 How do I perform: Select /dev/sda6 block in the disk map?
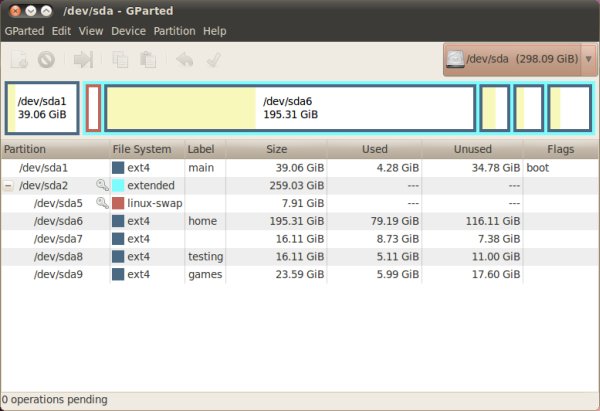(290, 108)
